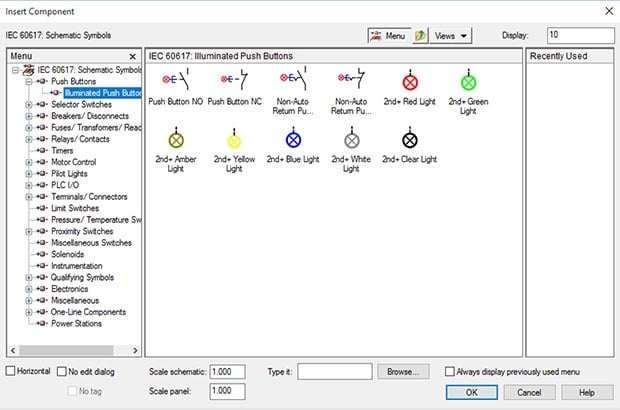Open Pressure/ Temperature Switches category

point(96,220)
